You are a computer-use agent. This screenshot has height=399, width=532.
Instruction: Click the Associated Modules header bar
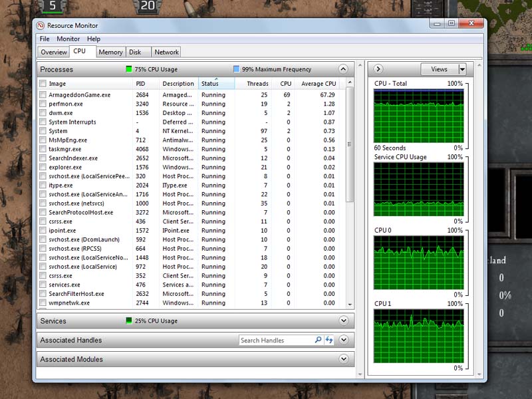click(196, 359)
